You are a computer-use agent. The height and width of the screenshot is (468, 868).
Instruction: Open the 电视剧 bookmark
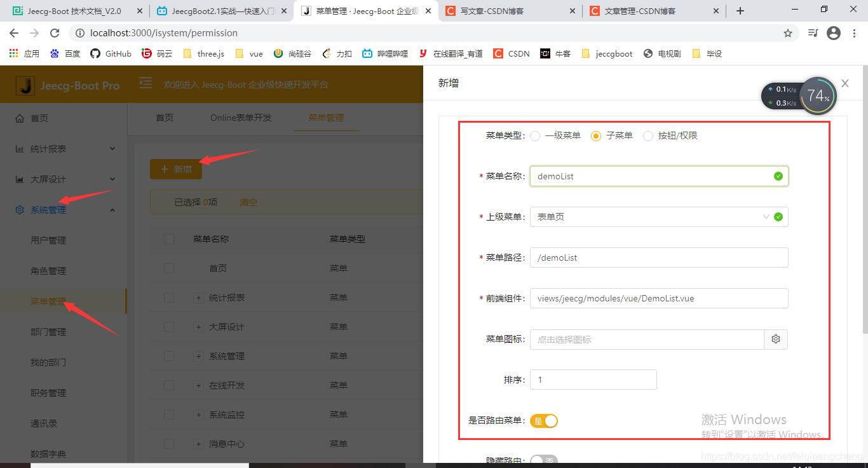point(662,53)
